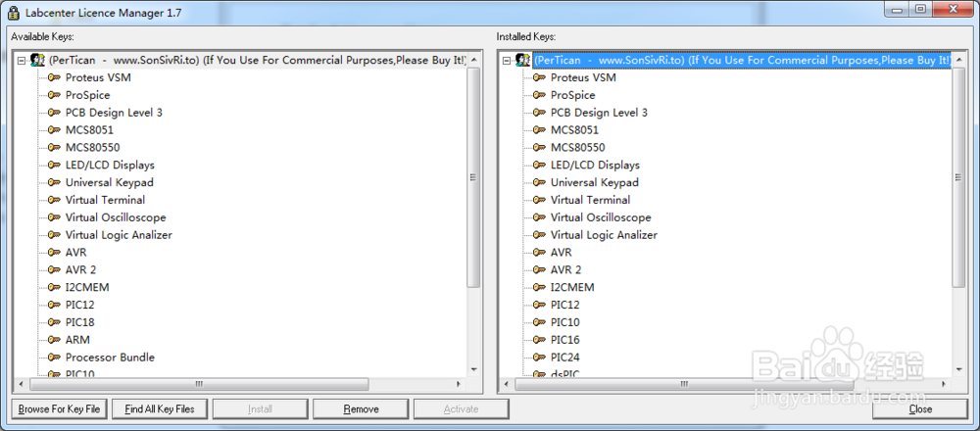Click key icon beside ProSpice in Installed Keys
This screenshot has width=980, height=431.
point(539,96)
